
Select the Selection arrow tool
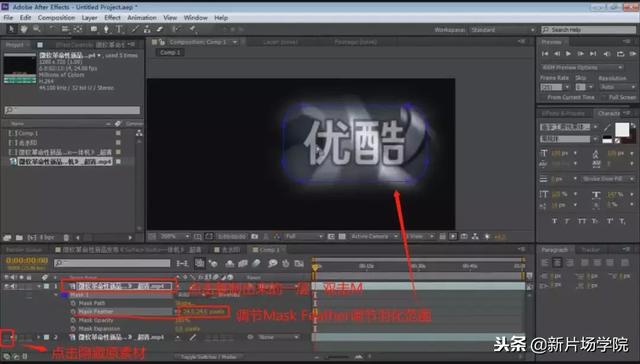[11, 29]
